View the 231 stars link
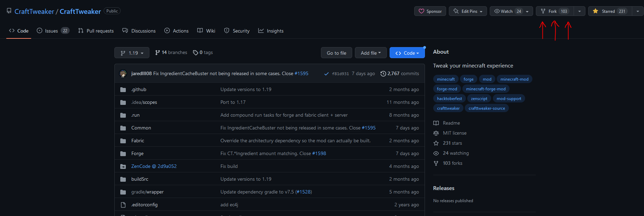The image size is (644, 216). coord(448,143)
